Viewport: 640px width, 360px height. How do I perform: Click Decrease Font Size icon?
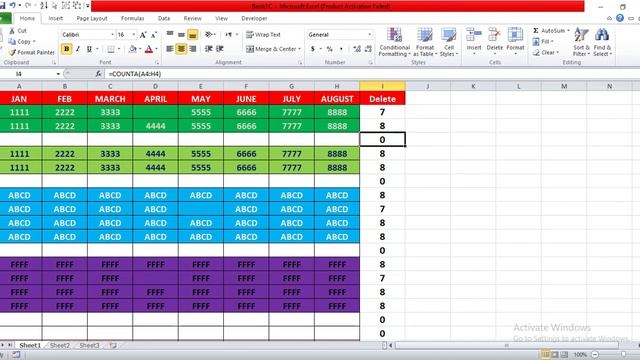click(153, 35)
